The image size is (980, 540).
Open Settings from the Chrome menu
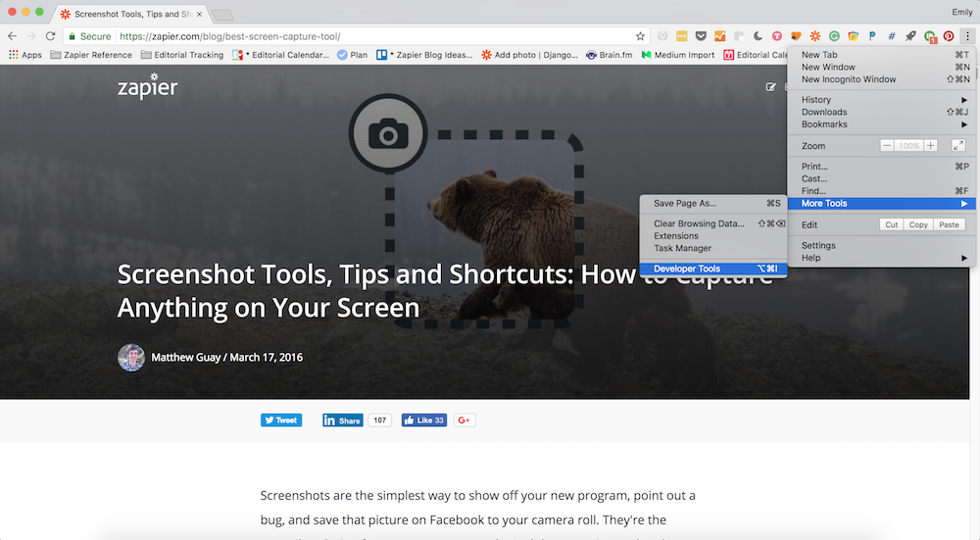(884, 245)
